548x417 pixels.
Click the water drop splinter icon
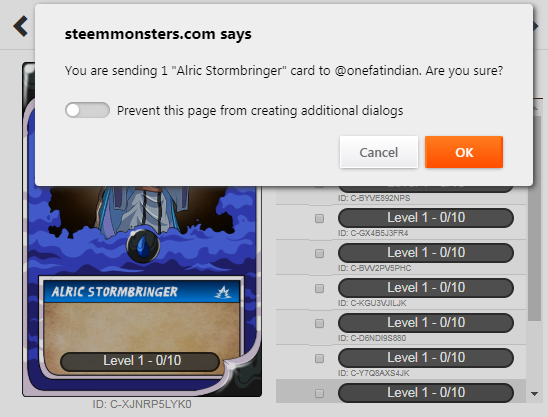[143, 246]
